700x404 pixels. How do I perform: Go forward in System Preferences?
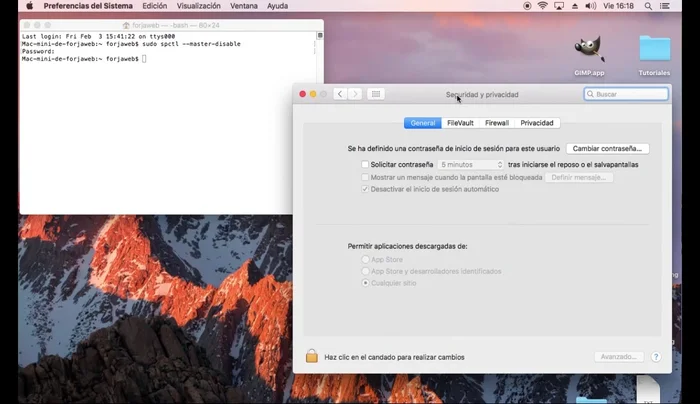(x=355, y=94)
